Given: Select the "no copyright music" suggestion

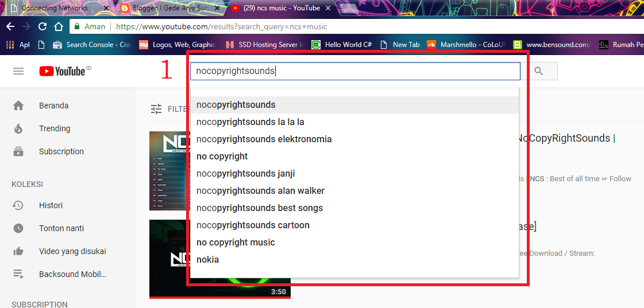Looking at the screenshot, I should click(354, 243).
